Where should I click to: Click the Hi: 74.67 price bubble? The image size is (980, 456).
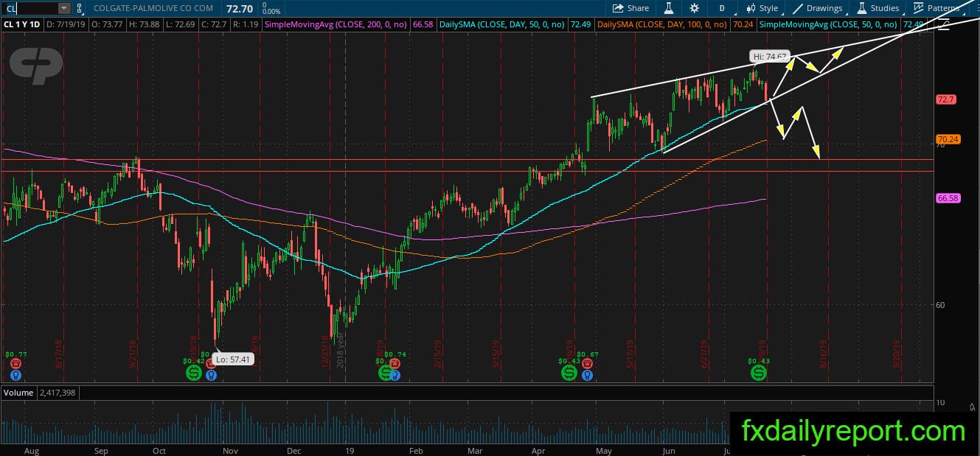770,56
